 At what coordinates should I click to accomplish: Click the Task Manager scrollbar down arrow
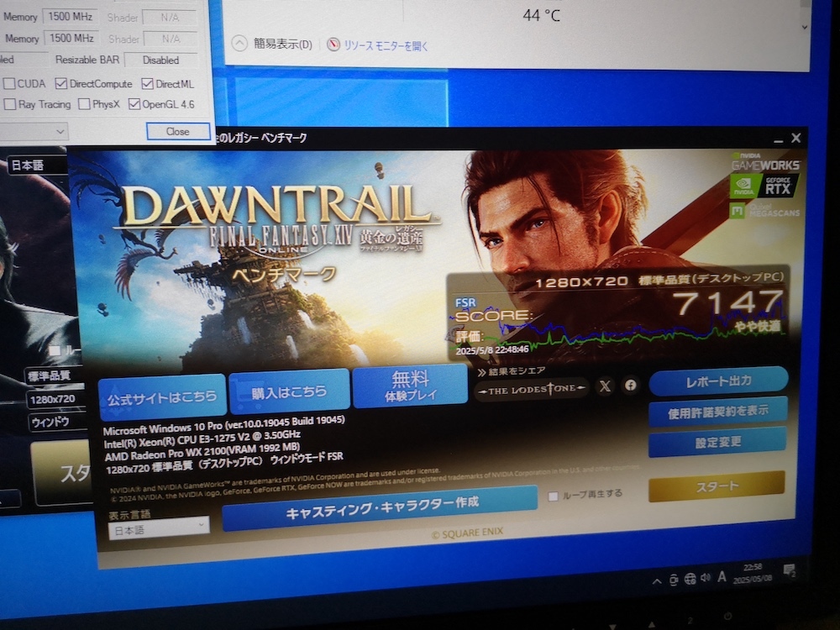coord(805,26)
